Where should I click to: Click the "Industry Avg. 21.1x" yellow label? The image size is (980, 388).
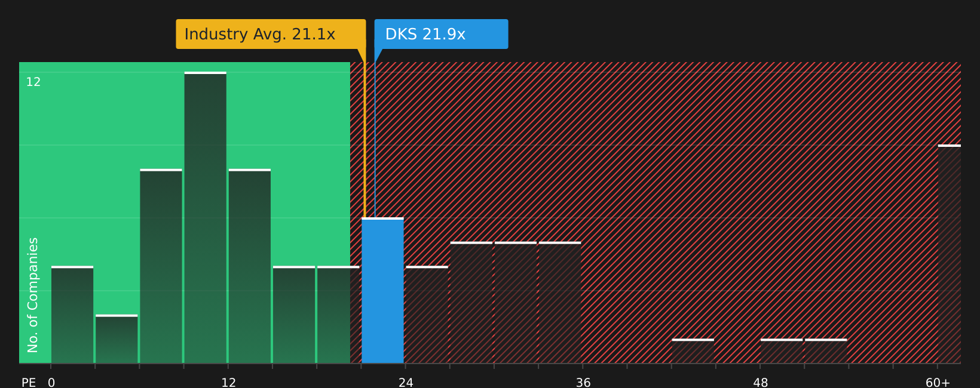click(271, 34)
